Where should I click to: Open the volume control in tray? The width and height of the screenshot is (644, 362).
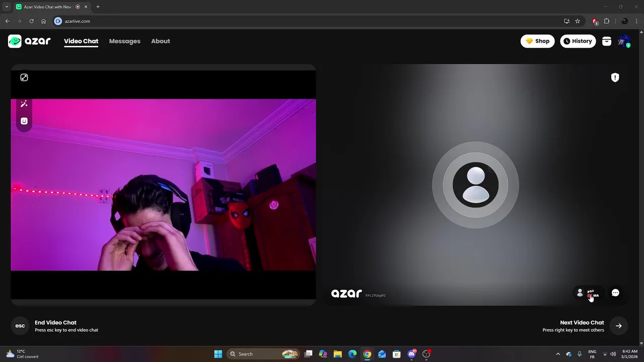pyautogui.click(x=613, y=354)
